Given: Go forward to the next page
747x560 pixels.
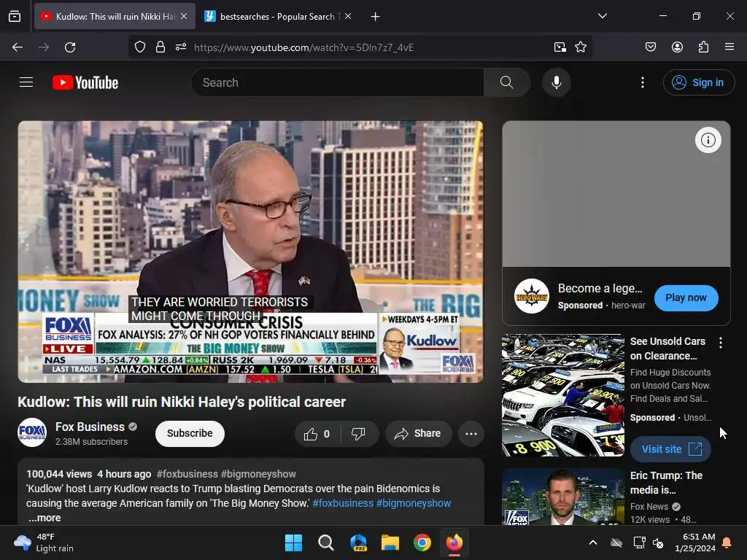Looking at the screenshot, I should pos(44,47).
